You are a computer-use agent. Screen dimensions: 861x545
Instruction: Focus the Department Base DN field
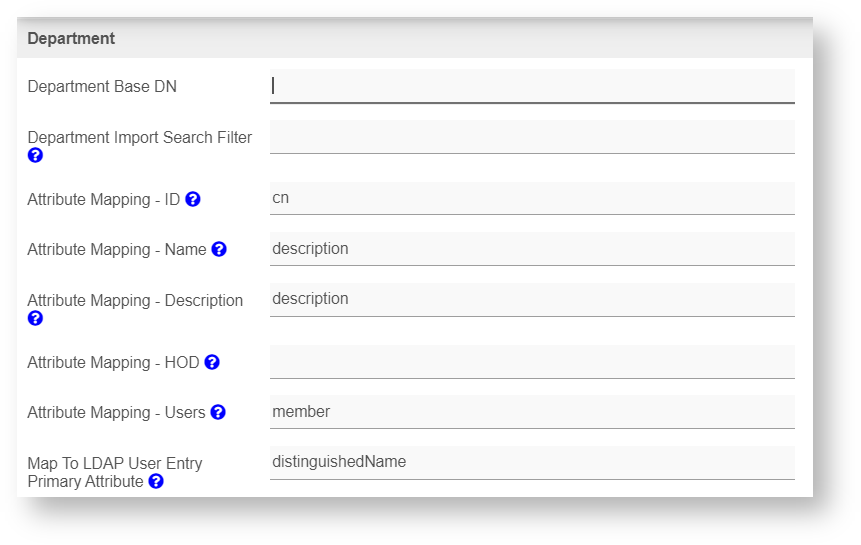click(x=532, y=86)
